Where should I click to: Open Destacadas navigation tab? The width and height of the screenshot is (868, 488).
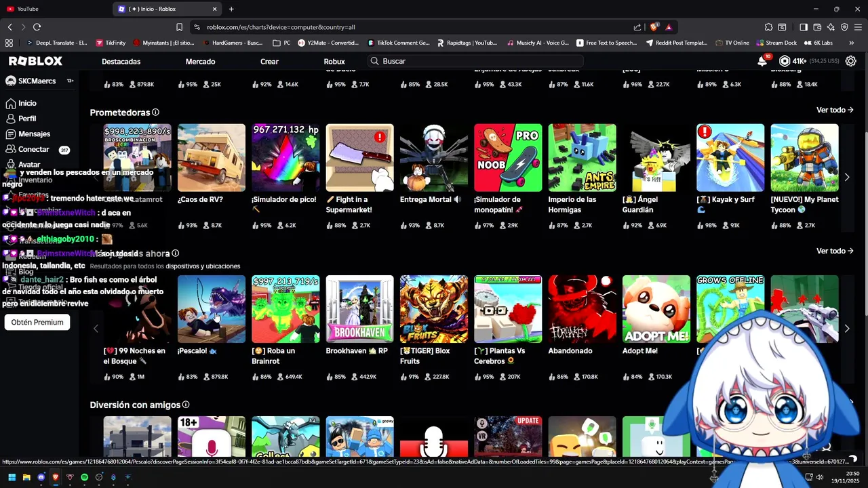tap(121, 61)
